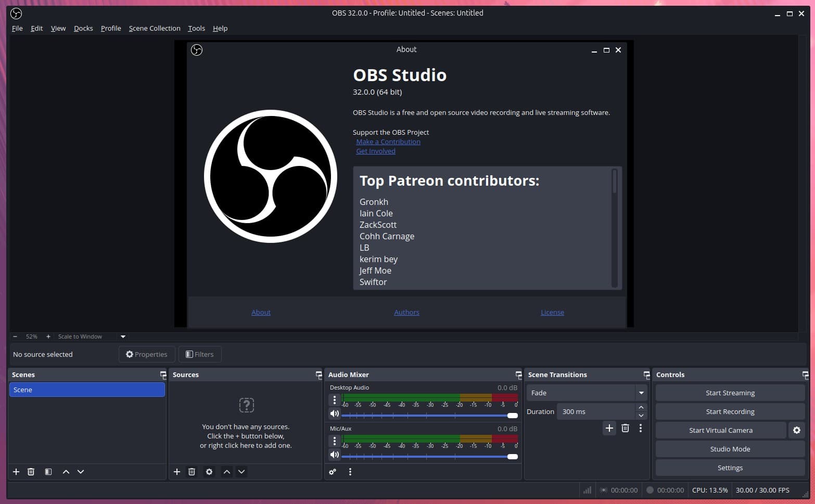
Task: Open the Scale to Window preview dropdown
Action: (x=123, y=337)
